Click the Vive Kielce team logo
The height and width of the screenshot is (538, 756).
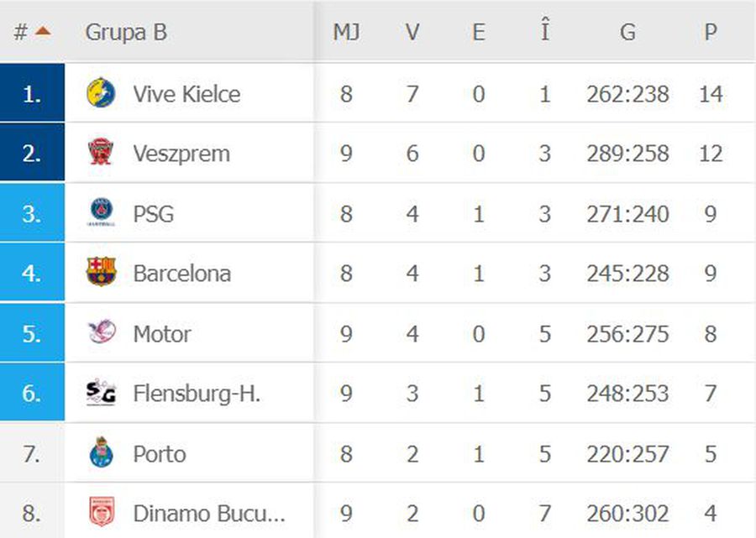[x=101, y=92]
